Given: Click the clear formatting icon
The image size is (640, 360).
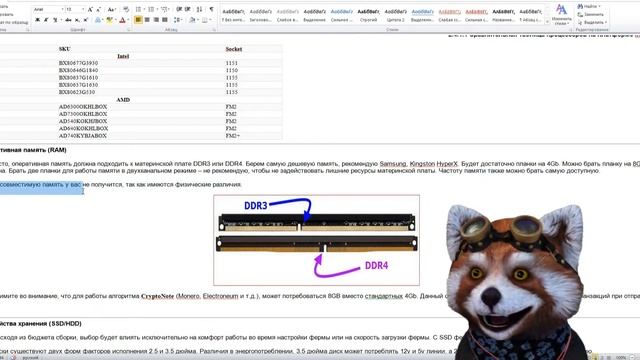Looking at the screenshot, I should (x=126, y=9).
